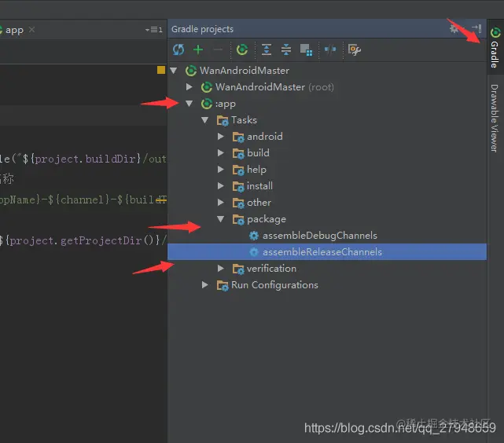Select the Tasks folder label

point(244,120)
